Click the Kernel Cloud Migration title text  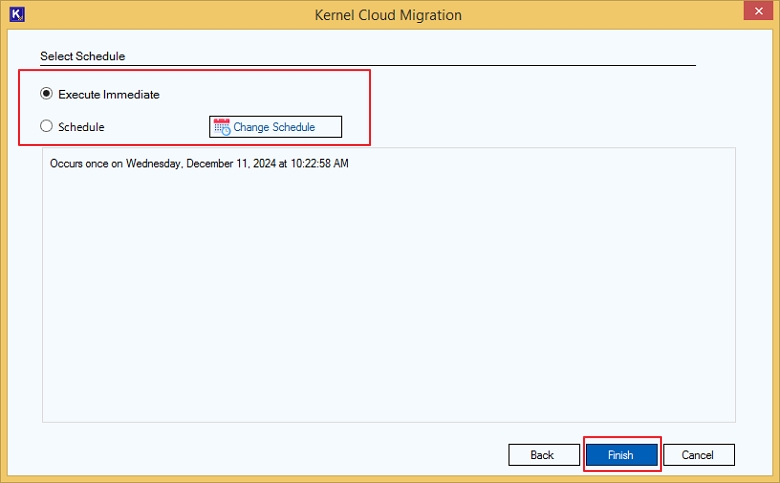tap(388, 15)
